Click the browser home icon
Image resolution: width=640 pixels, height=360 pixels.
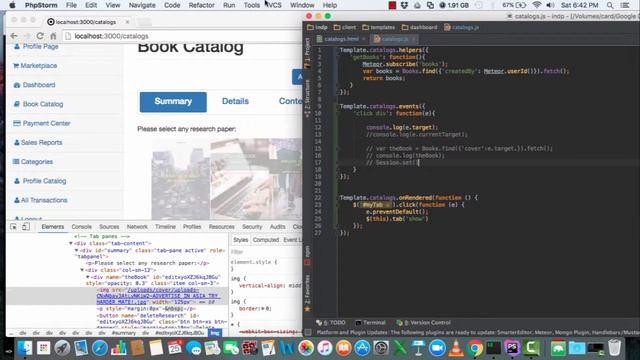(53, 36)
